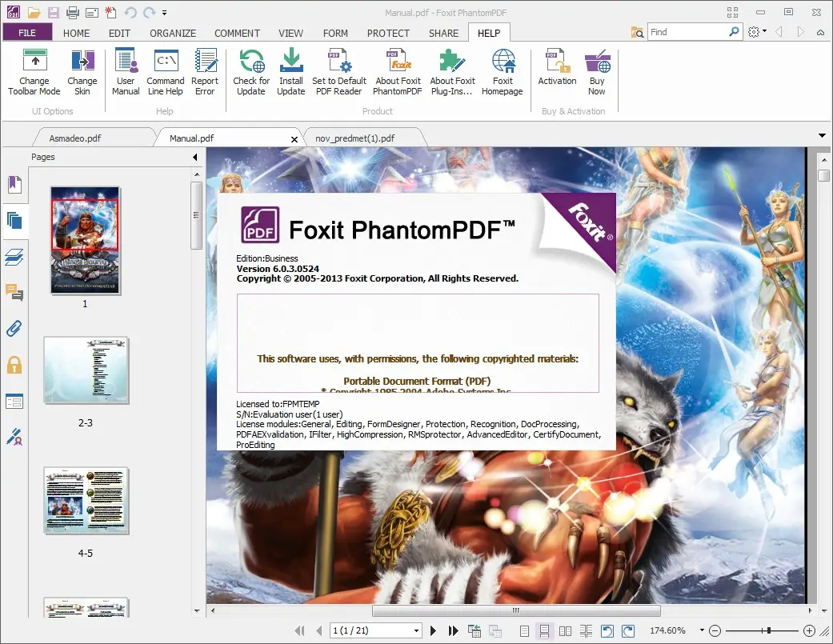Open the Comments side panel
The image size is (833, 644).
pyautogui.click(x=14, y=293)
